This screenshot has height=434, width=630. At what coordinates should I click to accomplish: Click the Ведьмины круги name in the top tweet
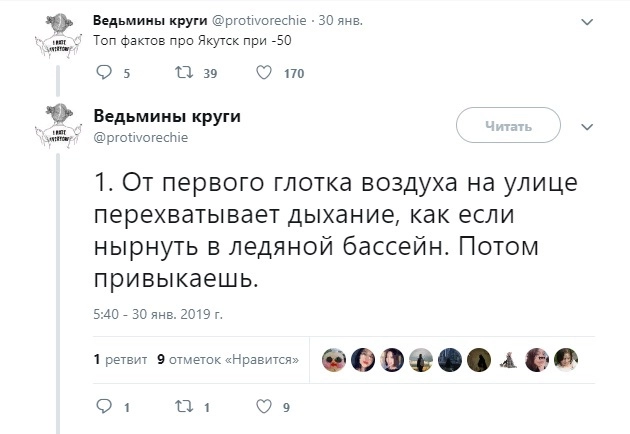point(150,20)
